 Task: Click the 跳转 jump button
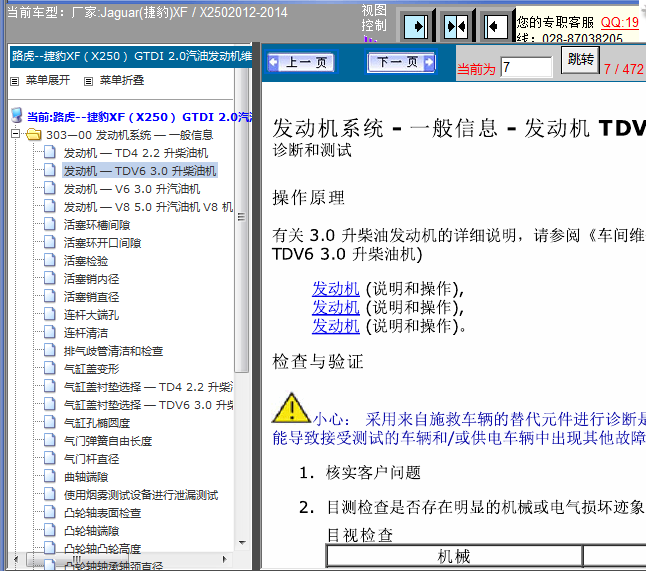[x=580, y=60]
